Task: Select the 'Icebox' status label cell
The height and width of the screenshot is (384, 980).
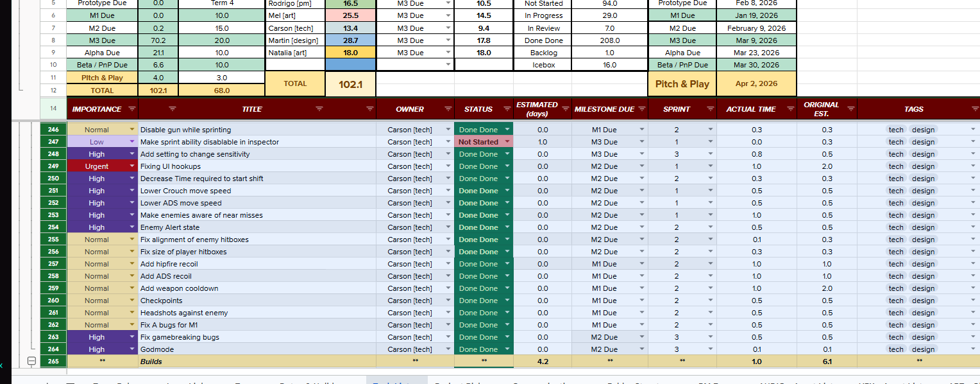Action: [543, 65]
